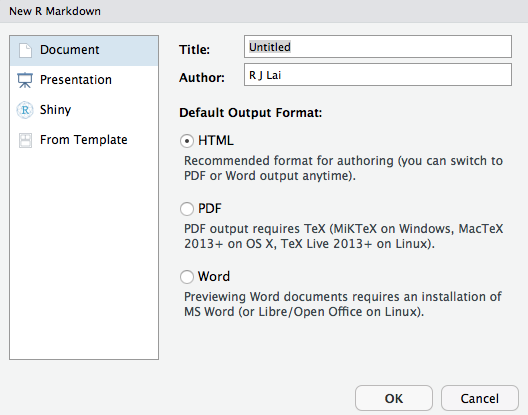Choose Document in the type list
Viewport: 528px width, 415px height.
tap(84, 51)
